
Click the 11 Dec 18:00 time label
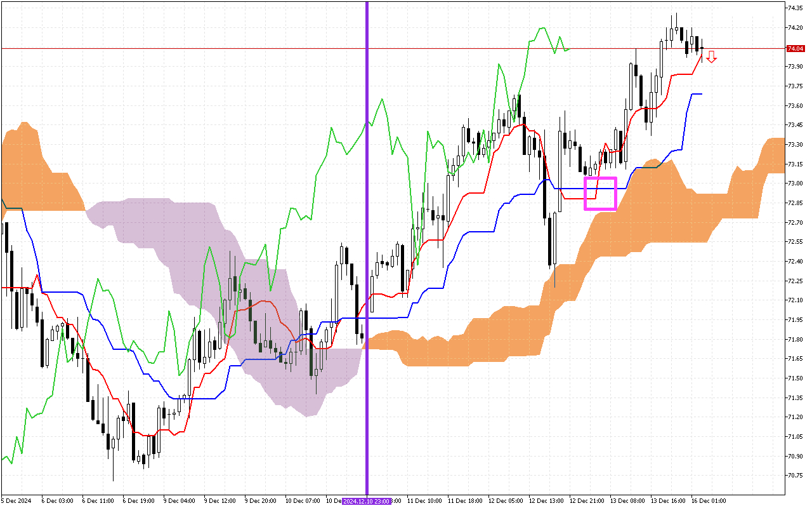click(x=465, y=501)
